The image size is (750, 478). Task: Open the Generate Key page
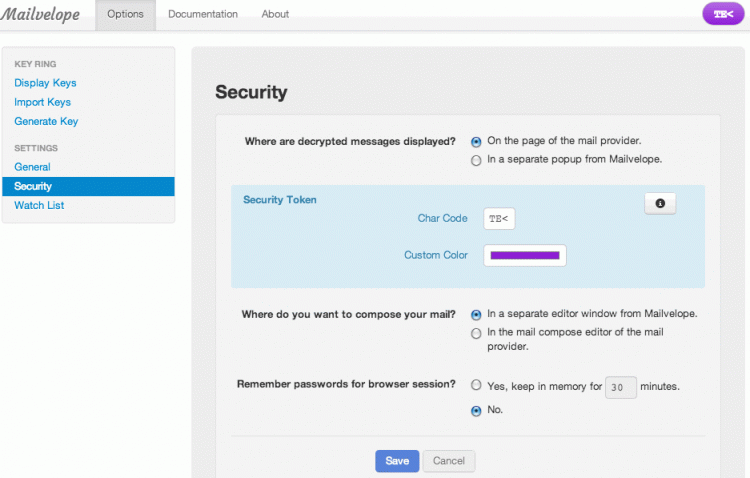pos(46,121)
